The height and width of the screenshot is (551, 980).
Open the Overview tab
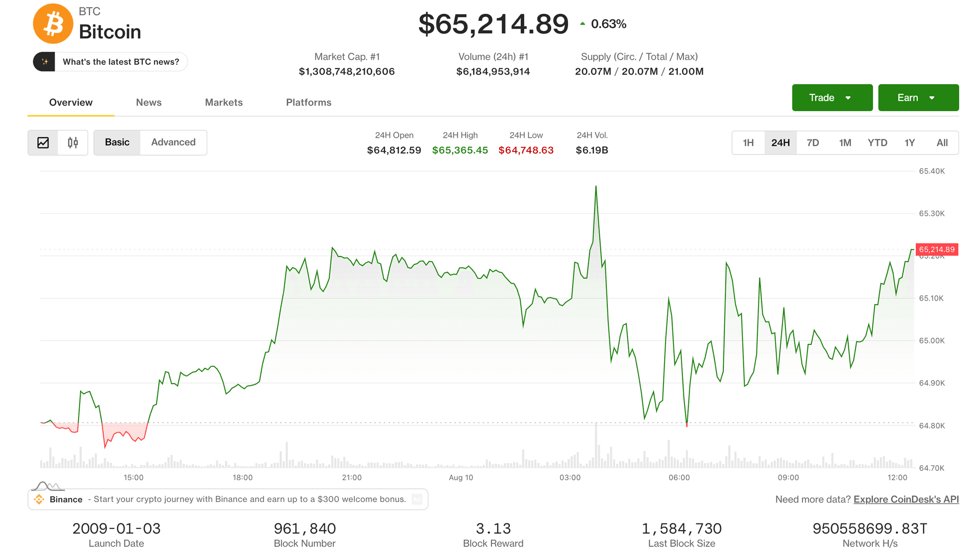coord(71,103)
